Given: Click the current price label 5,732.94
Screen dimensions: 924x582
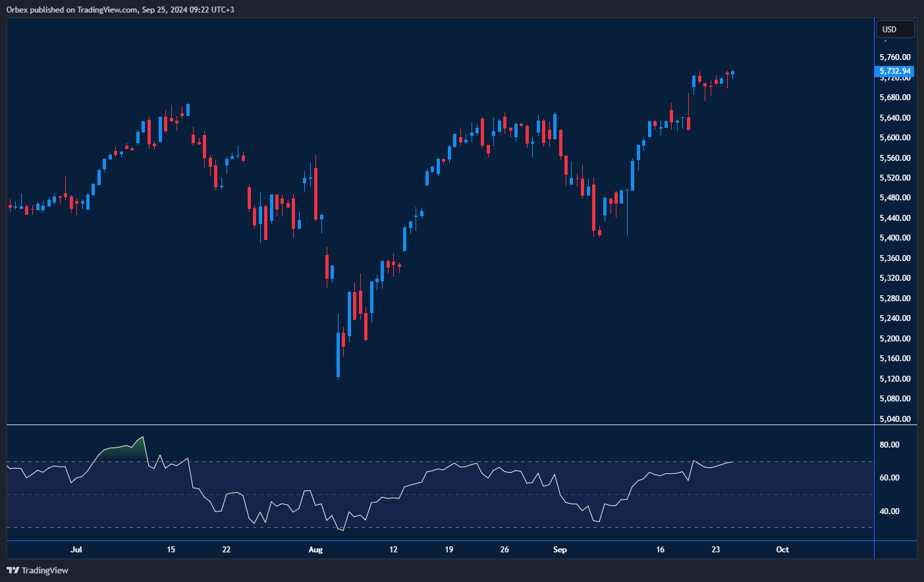Looking at the screenshot, I should tap(895, 71).
